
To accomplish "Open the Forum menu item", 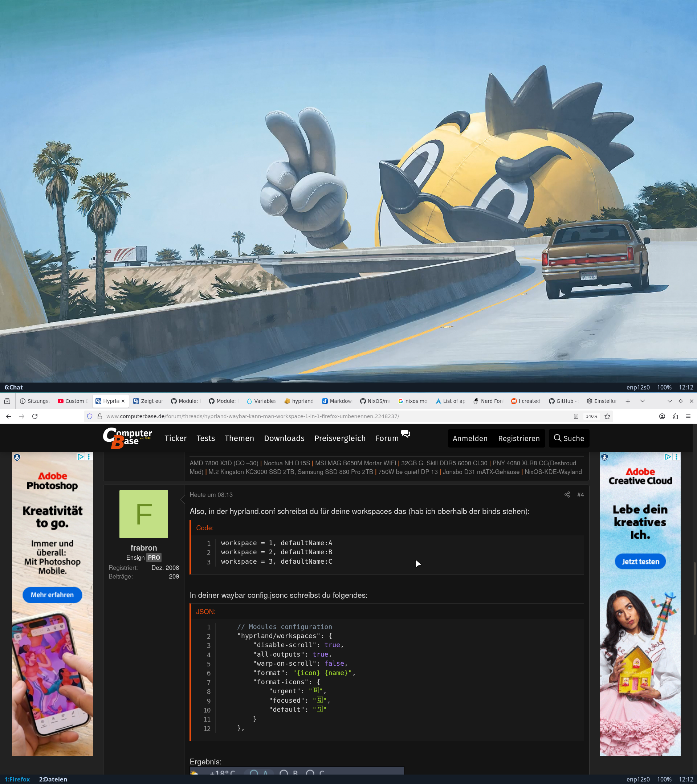I will click(x=387, y=438).
